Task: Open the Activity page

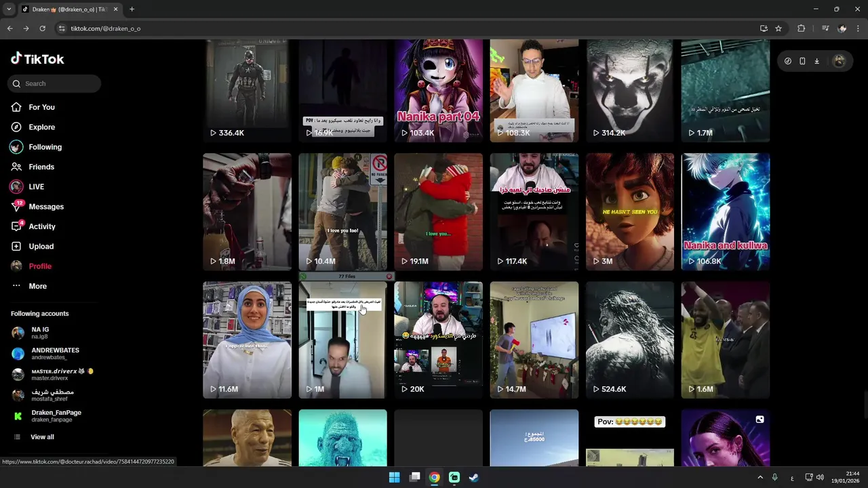Action: (42, 226)
